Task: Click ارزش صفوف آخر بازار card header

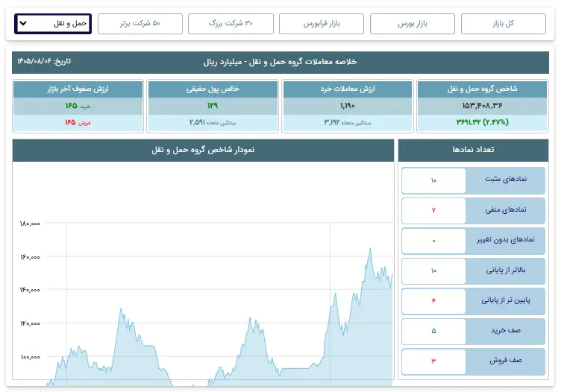Action: pyautogui.click(x=78, y=89)
